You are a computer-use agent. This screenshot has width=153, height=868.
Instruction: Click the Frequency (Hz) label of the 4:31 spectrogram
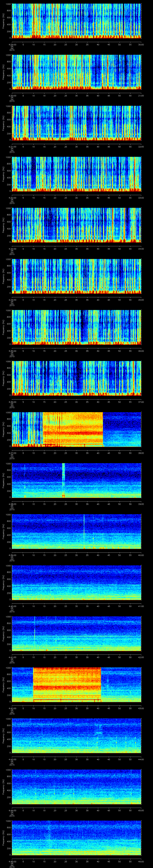click(x=3, y=123)
